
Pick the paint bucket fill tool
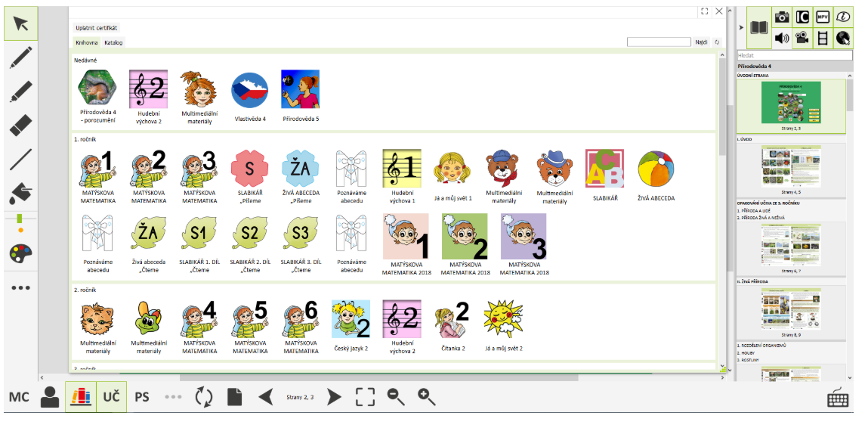(22, 193)
